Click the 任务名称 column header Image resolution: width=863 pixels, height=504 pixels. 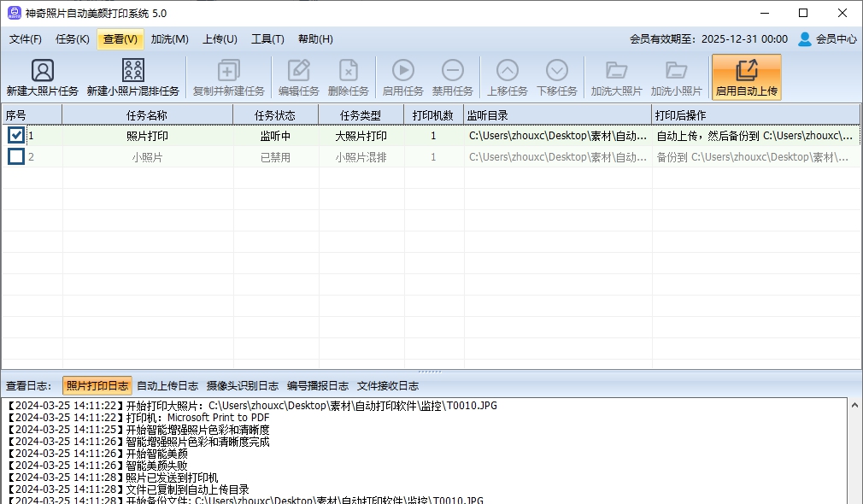147,114
